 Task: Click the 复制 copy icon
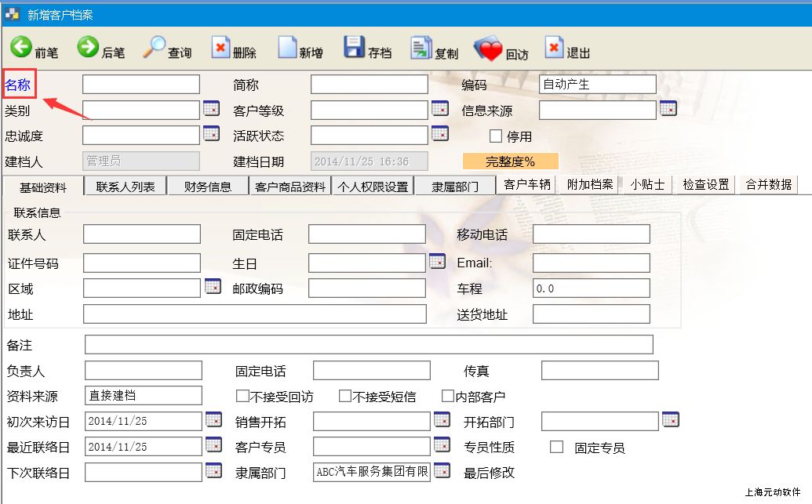pos(421,49)
